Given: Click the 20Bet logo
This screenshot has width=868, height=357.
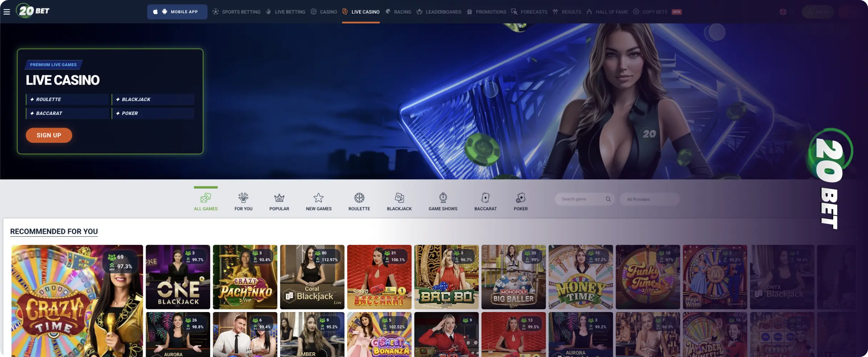Looking at the screenshot, I should [32, 11].
